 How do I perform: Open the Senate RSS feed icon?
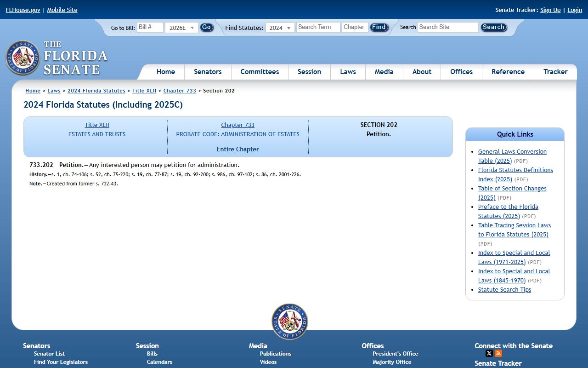(x=498, y=353)
